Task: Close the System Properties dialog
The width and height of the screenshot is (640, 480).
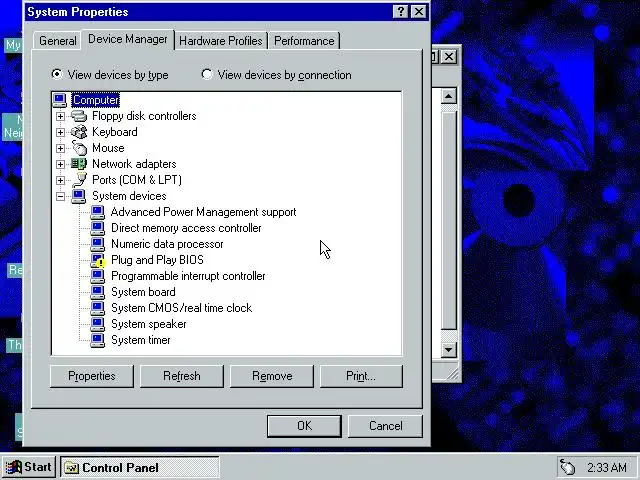Action: click(419, 12)
